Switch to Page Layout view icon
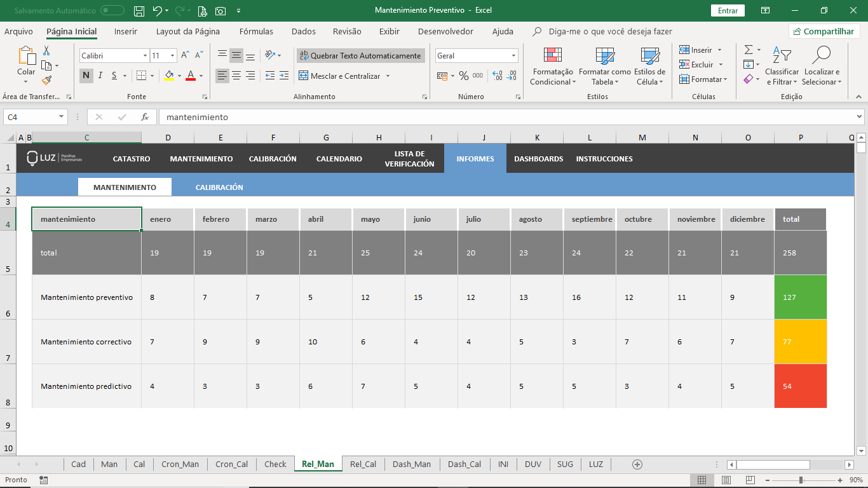This screenshot has width=868, height=488. [726, 480]
